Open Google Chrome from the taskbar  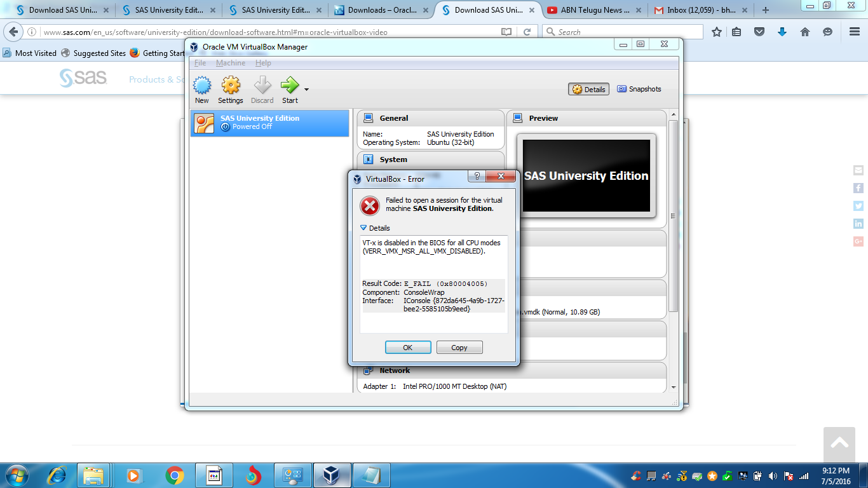click(174, 475)
